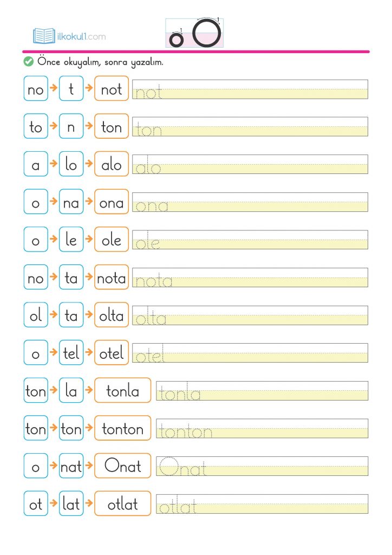Screen dimensions: 392x555
Task: Click the 'Onat' word box
Action: [123, 466]
